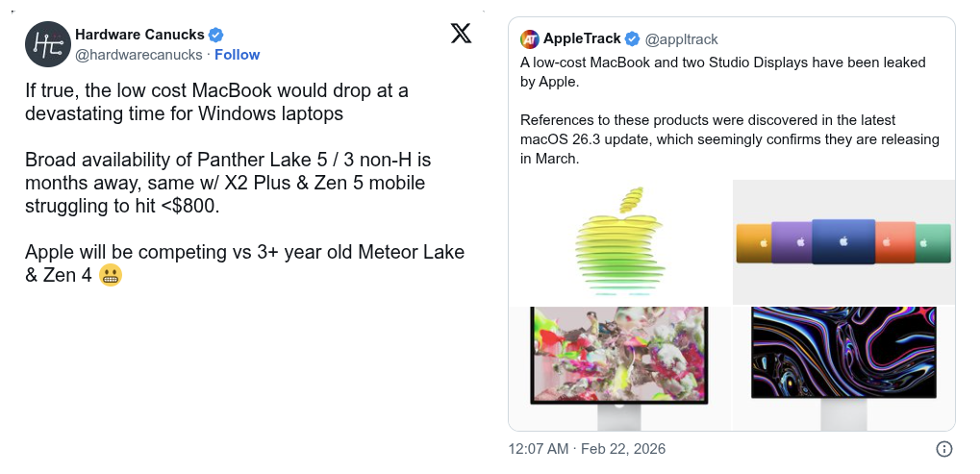Click the @appltrack handle
This screenshot has width=980, height=474.
(x=681, y=39)
